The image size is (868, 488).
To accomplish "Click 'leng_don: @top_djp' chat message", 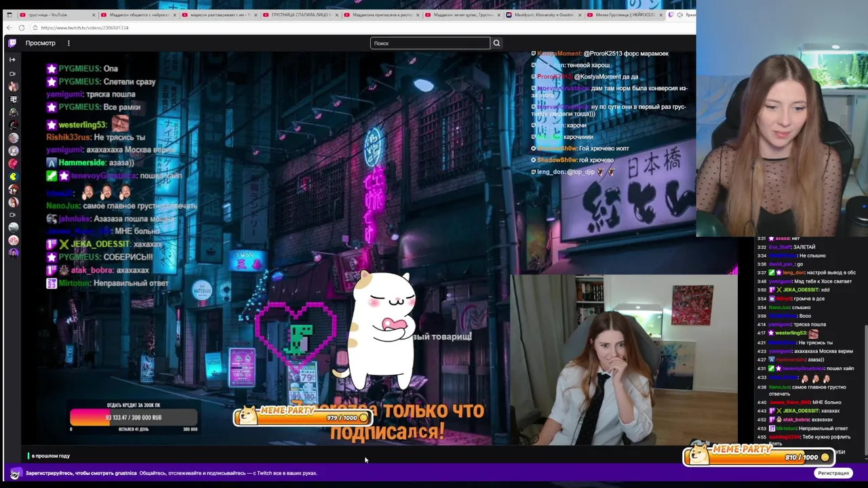I will pyautogui.click(x=574, y=171).
